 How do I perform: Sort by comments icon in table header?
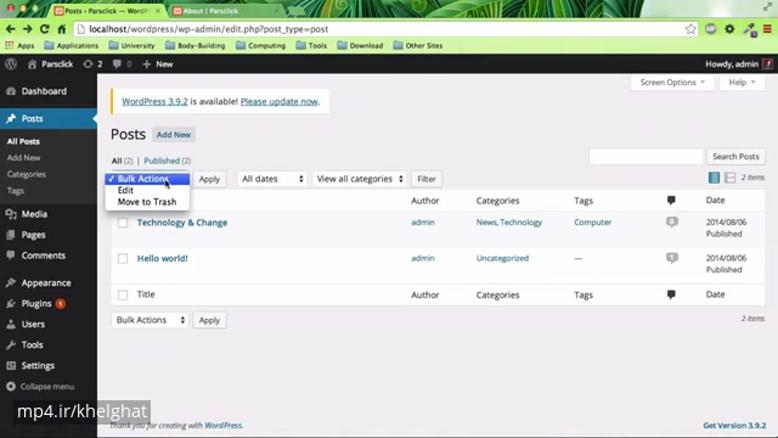click(x=671, y=200)
